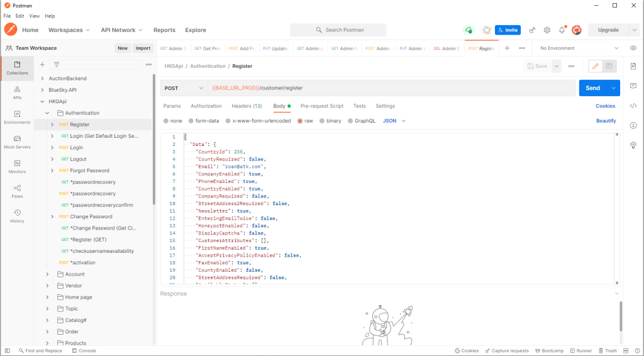The width and height of the screenshot is (644, 356).
Task: Open the View menu
Action: point(34,16)
